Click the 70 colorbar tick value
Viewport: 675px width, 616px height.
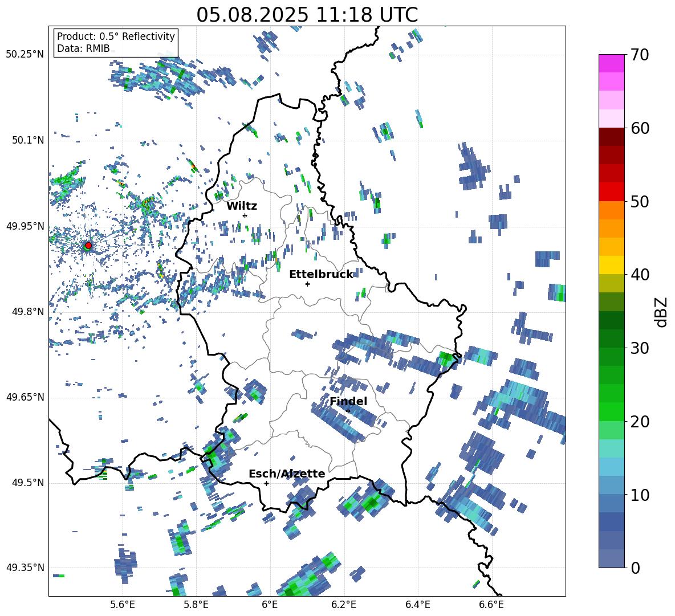[x=640, y=55]
